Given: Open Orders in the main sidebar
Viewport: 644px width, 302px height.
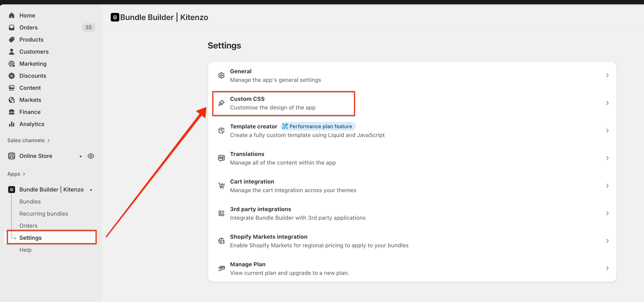Looking at the screenshot, I should coord(28,28).
